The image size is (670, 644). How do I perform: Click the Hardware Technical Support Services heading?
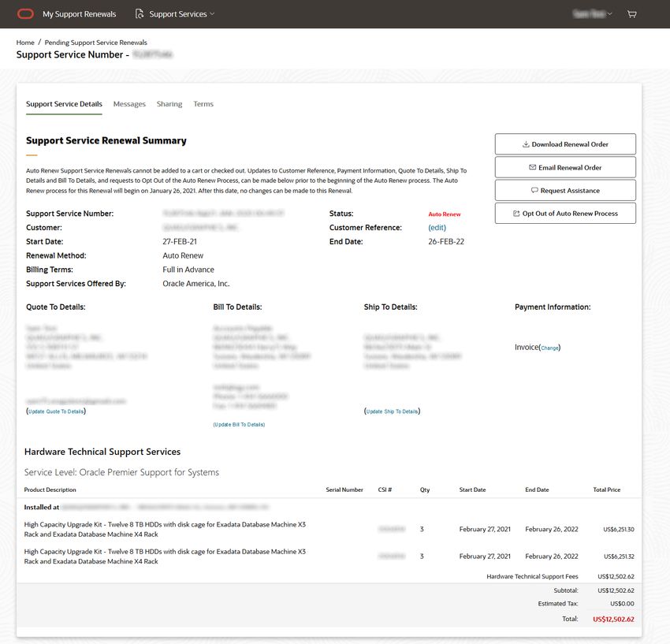[x=102, y=452]
